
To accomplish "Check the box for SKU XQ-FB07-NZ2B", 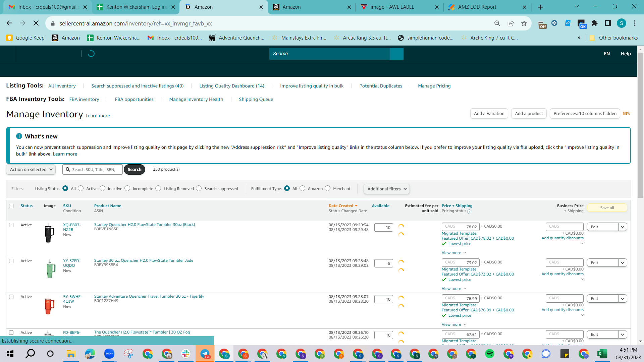I will [x=11, y=225].
